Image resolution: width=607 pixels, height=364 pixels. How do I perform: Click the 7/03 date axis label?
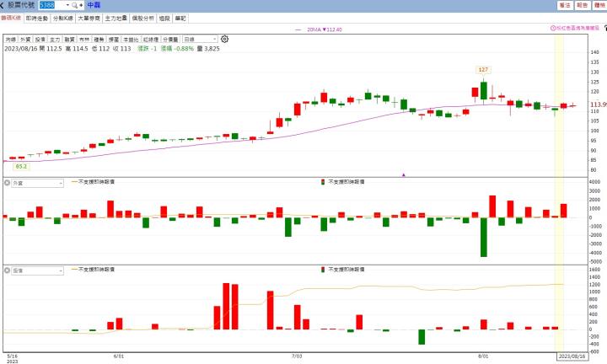(297, 356)
